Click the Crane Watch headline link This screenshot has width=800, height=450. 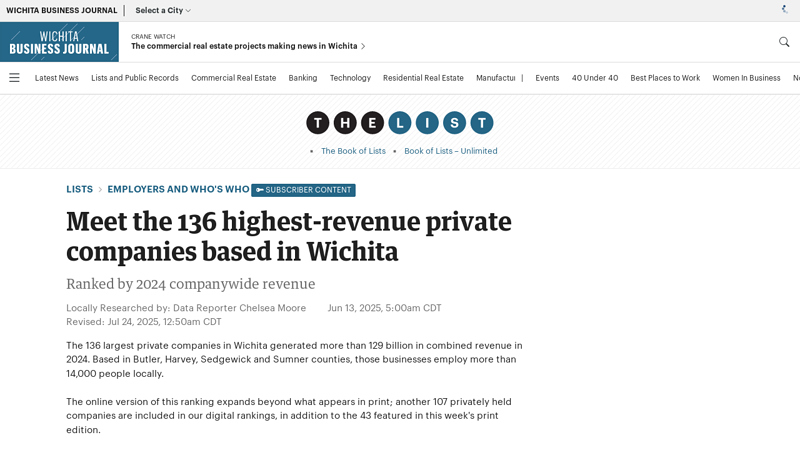coord(244,46)
